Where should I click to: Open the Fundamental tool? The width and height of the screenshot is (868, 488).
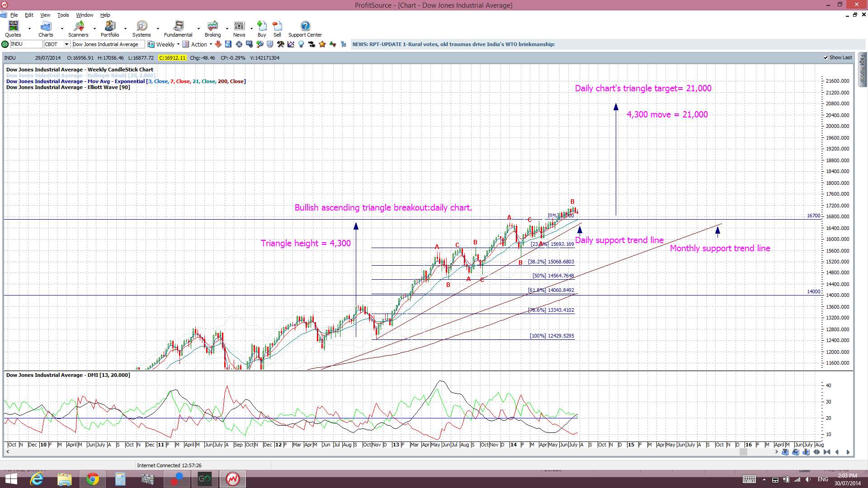[x=178, y=29]
